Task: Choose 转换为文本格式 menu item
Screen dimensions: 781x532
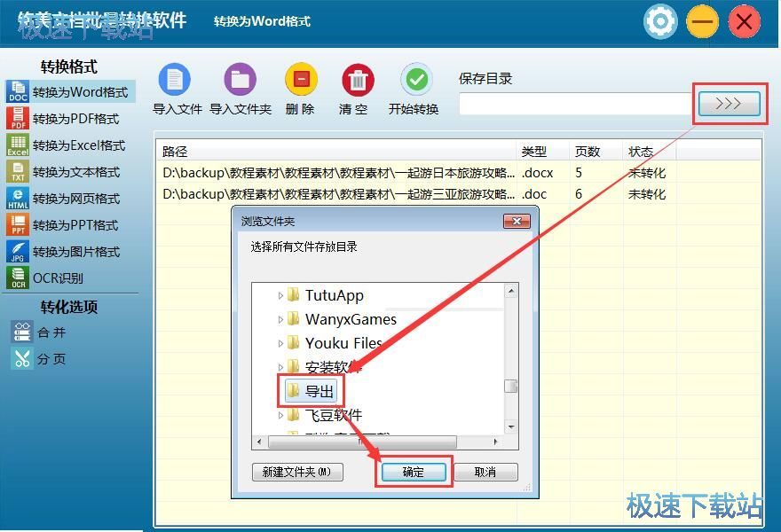Action: click(76, 172)
